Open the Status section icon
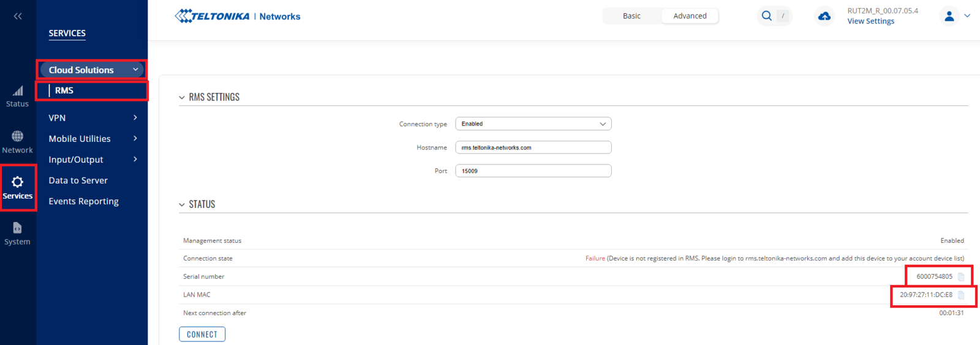Image resolution: width=980 pixels, height=345 pixels. [18, 91]
